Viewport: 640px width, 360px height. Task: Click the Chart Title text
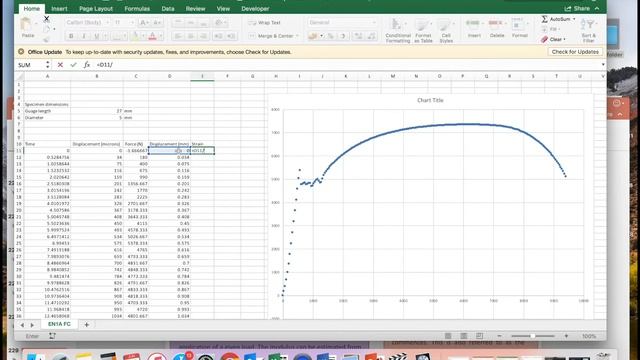coord(430,100)
